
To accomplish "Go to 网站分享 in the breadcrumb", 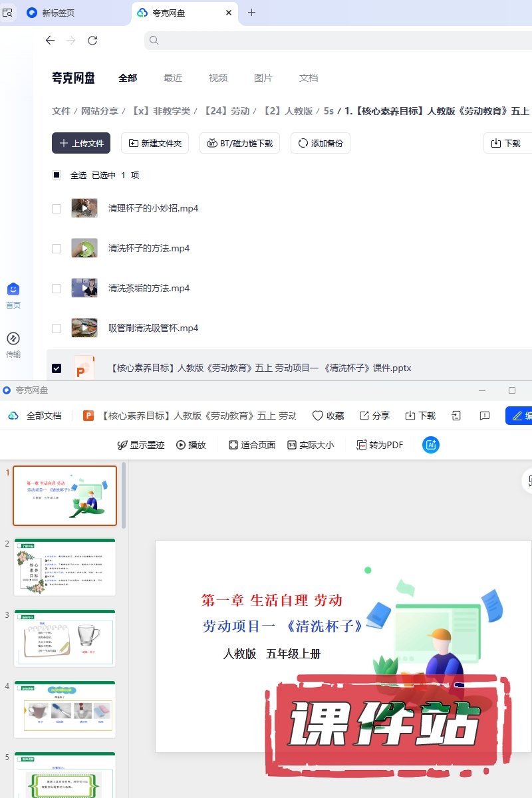I will click(x=100, y=111).
